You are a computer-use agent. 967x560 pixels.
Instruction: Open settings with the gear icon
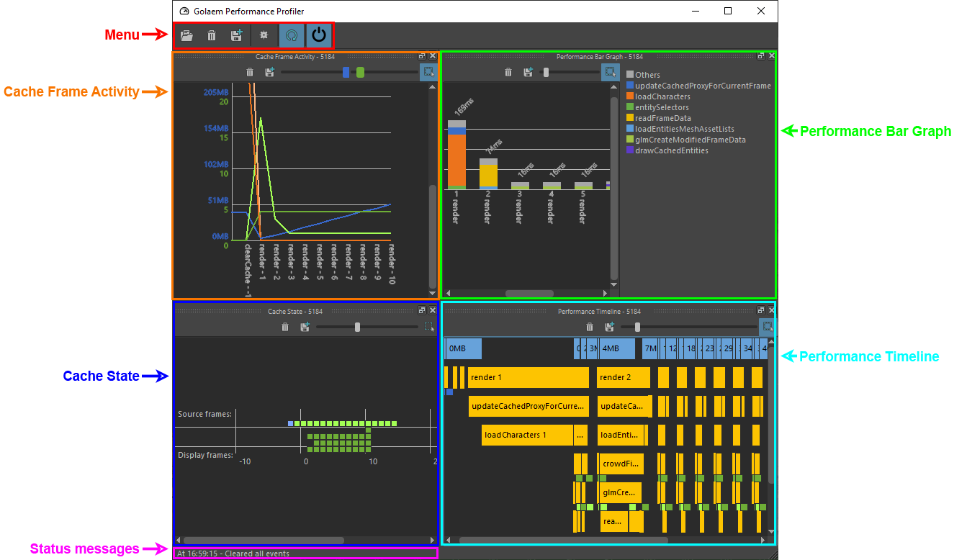coord(264,35)
